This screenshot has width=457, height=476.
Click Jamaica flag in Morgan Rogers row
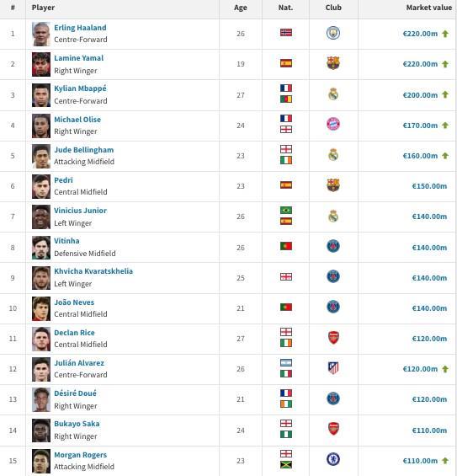[x=286, y=464]
